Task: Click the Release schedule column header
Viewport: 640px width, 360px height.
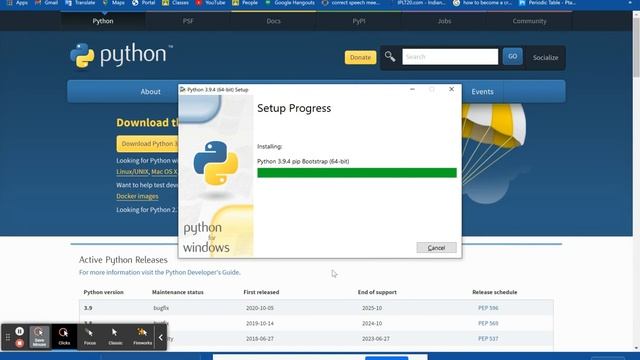Action: [495, 292]
